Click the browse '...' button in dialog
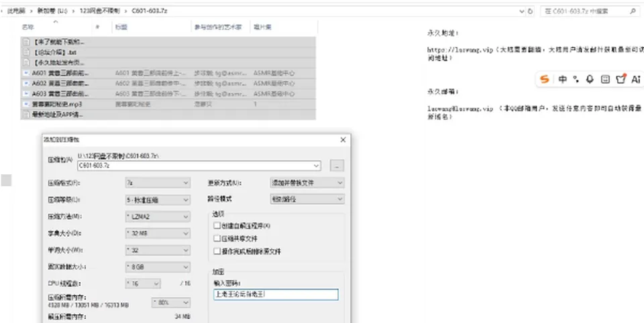The width and height of the screenshot is (644, 323). 337,166
